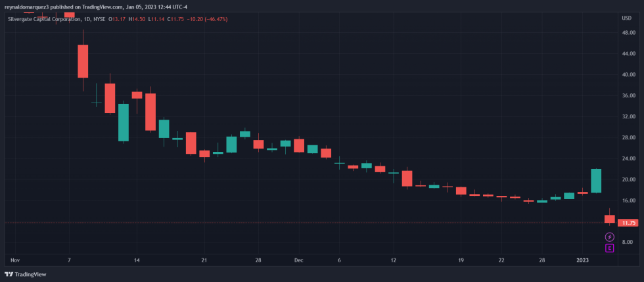Click the tall green candle before Nov 14
This screenshot has width=644, height=282.
pos(124,122)
